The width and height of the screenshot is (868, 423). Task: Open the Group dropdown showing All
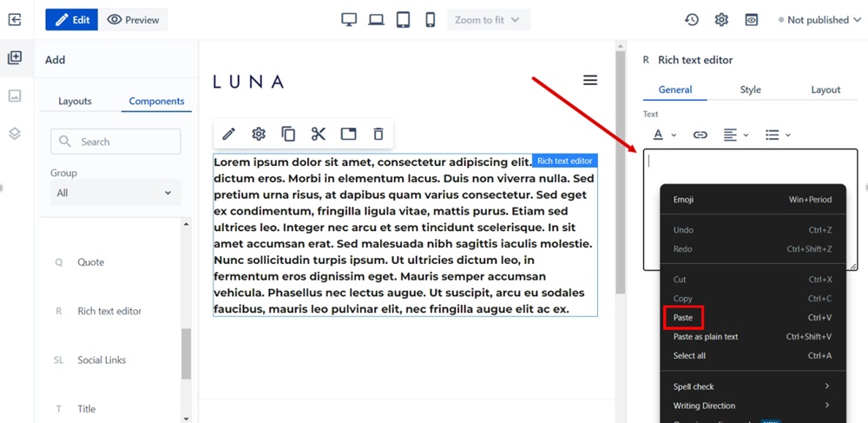pos(115,193)
